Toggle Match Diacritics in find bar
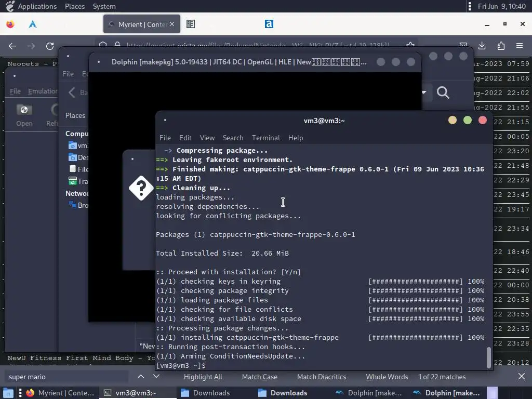This screenshot has width=532, height=399. click(322, 377)
